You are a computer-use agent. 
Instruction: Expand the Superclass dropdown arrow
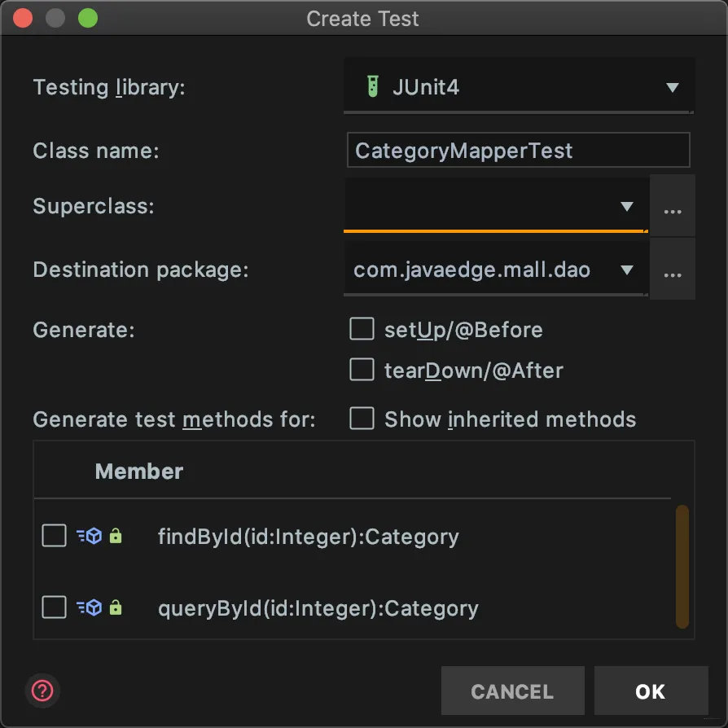(x=626, y=207)
